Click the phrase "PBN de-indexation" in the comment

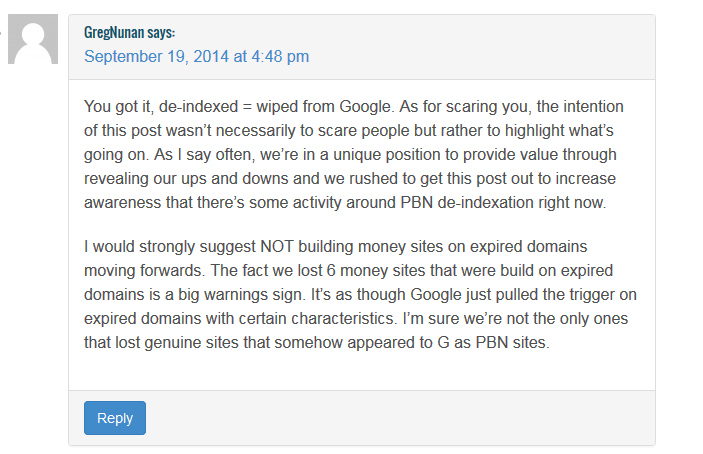pos(467,203)
